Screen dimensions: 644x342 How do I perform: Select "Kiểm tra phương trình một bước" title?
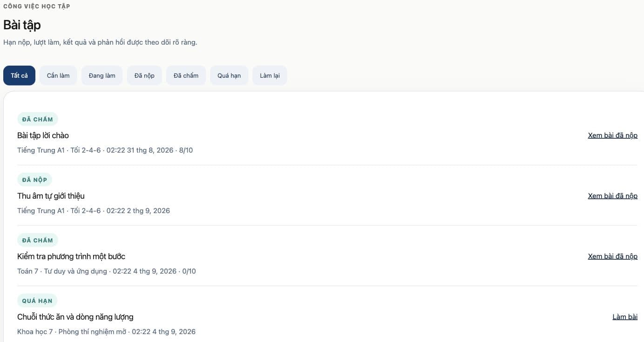point(71,256)
